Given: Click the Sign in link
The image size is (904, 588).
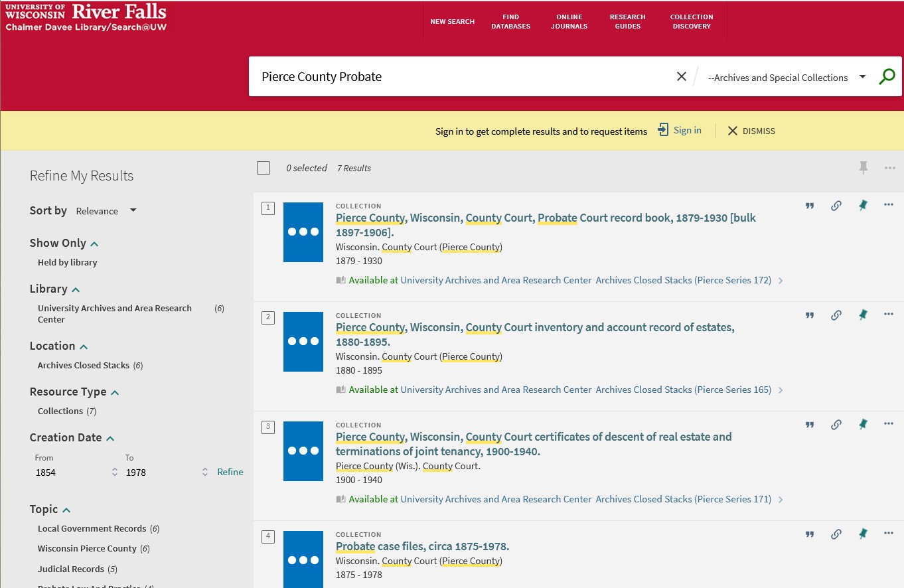Looking at the screenshot, I should tap(687, 130).
